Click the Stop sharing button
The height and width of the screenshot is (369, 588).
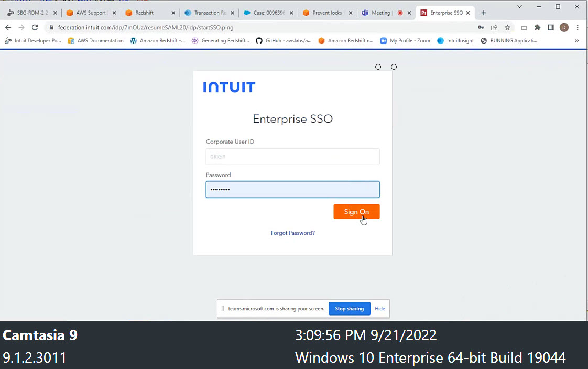point(349,309)
